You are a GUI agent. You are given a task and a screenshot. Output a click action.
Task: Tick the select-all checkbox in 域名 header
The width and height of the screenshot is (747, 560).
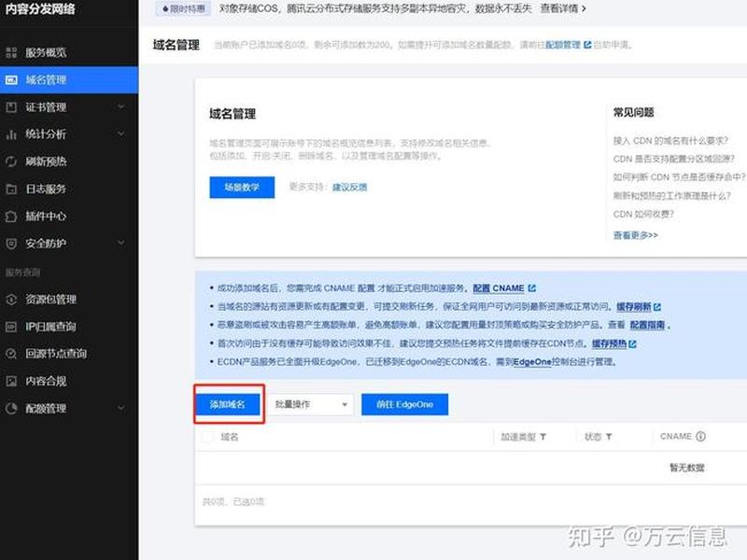[208, 437]
